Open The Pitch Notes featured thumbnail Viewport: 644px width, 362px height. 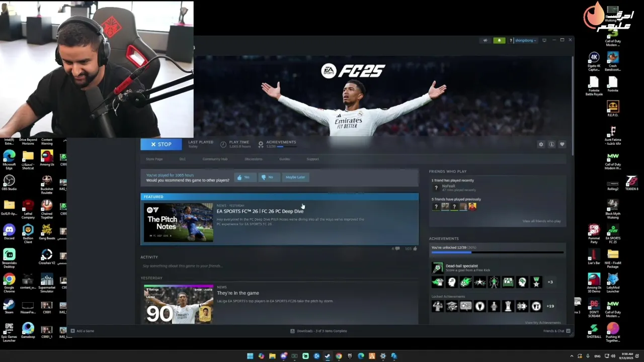click(x=179, y=222)
